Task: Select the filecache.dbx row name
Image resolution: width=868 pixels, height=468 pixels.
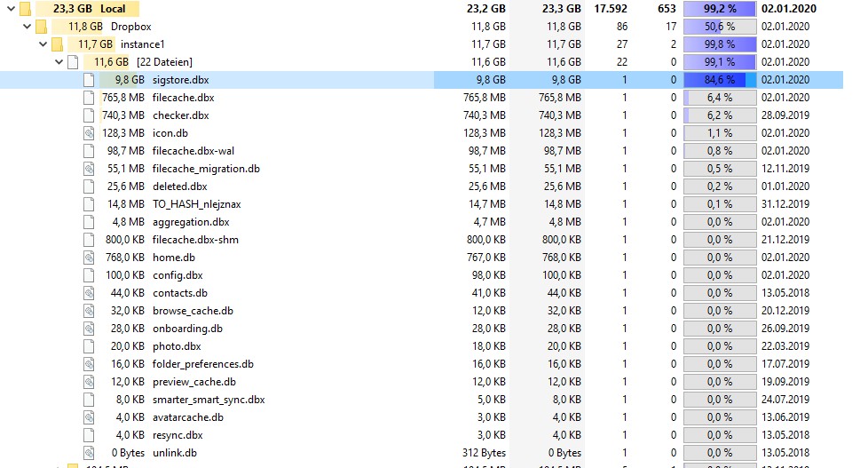Action: [x=183, y=98]
